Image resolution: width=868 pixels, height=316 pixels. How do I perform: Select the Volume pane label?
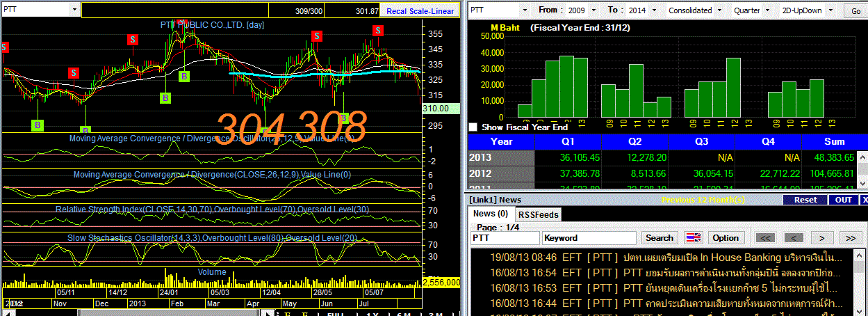coord(212,271)
